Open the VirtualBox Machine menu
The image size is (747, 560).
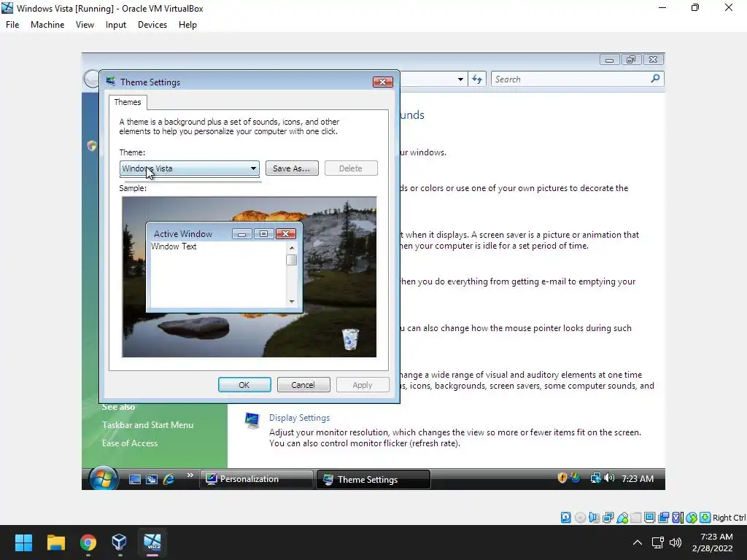[x=47, y=25]
